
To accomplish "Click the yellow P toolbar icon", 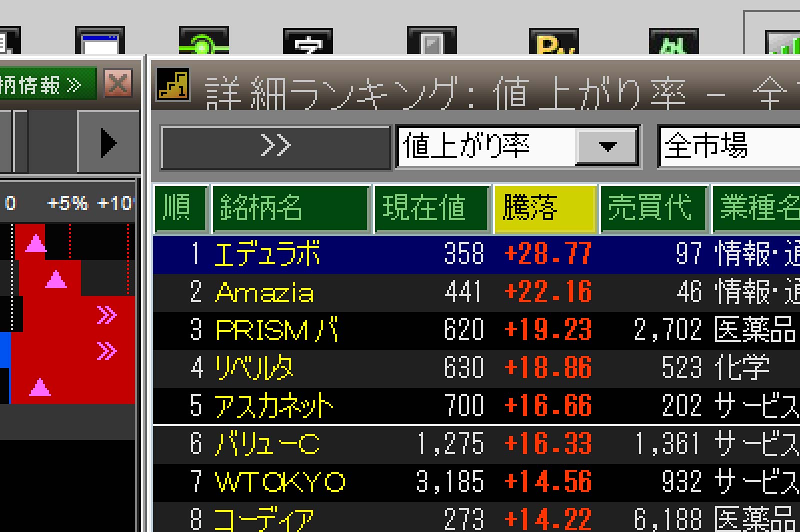I will point(553,41).
